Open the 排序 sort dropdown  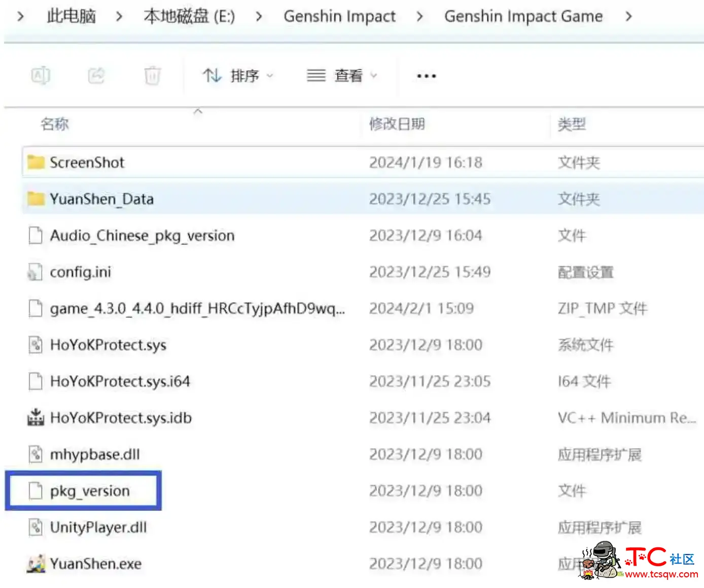(x=238, y=76)
